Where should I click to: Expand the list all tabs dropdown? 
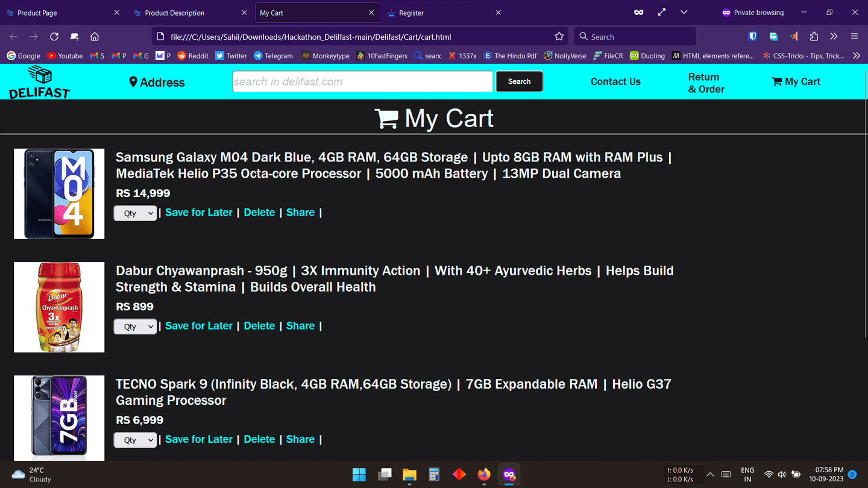click(684, 13)
